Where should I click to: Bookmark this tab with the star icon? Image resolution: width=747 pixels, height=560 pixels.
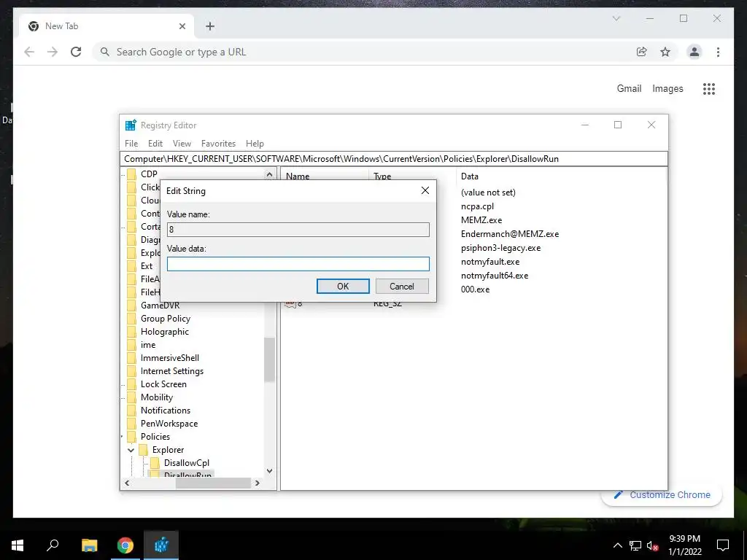point(665,52)
